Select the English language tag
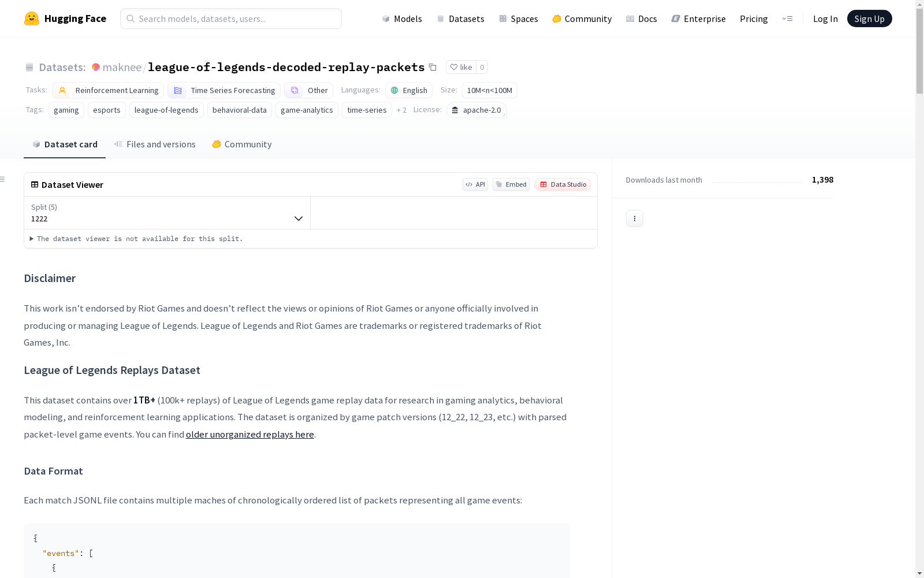This screenshot has width=924, height=578. (x=409, y=90)
